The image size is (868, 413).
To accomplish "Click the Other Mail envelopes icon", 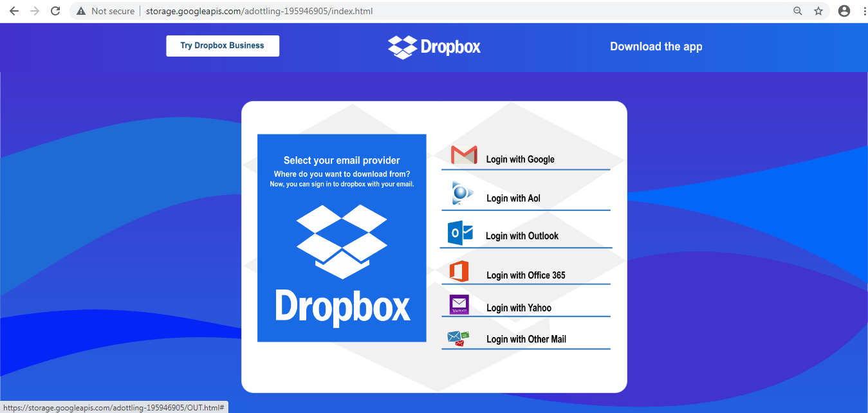I will 459,338.
